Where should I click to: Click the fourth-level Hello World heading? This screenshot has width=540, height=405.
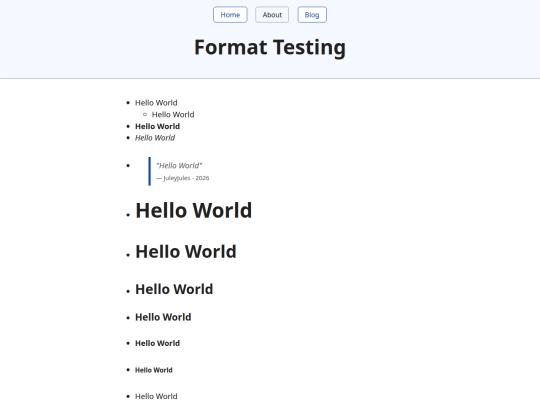[163, 317]
